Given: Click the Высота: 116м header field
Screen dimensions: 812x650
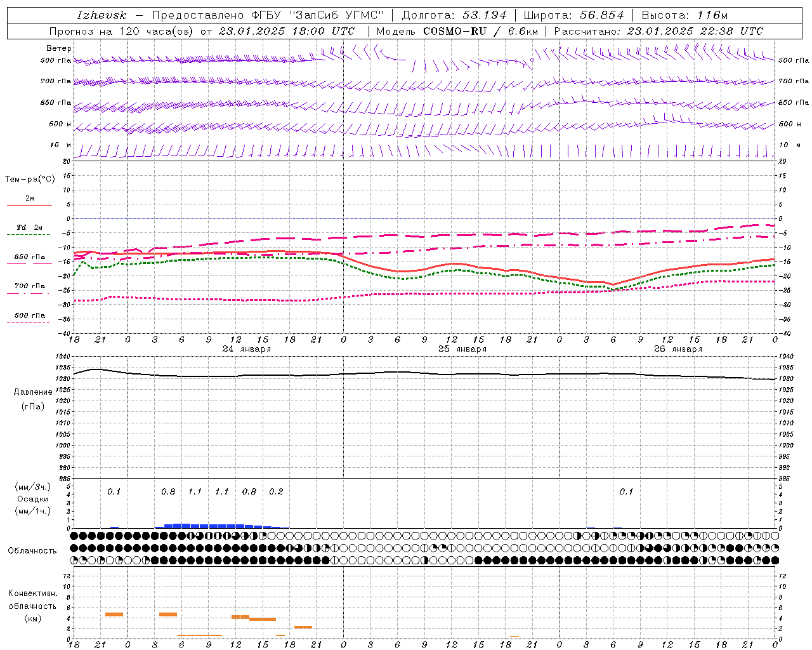Looking at the screenshot, I should pyautogui.click(x=684, y=15).
